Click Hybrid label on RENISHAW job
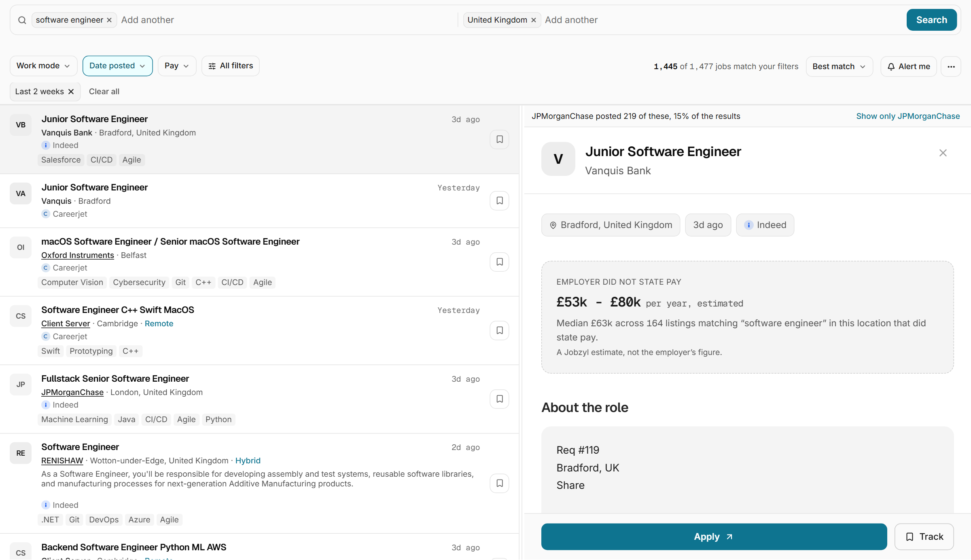This screenshot has width=971, height=560. (x=248, y=461)
